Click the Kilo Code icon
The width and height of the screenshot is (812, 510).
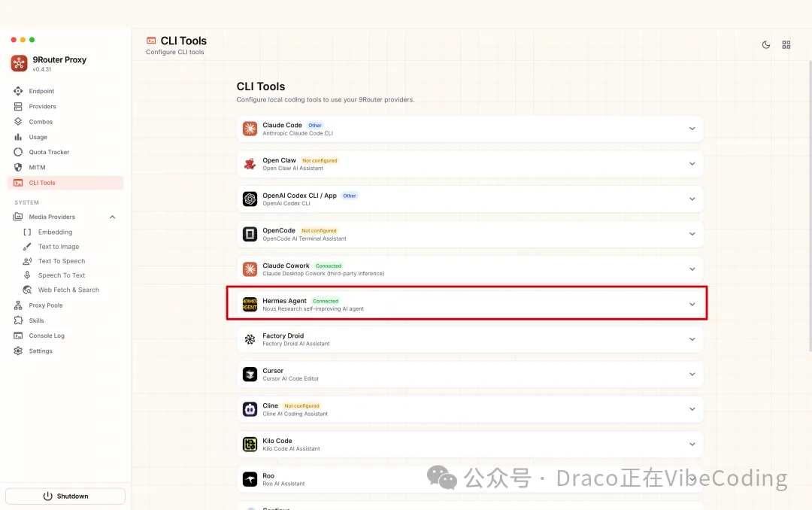pos(250,444)
